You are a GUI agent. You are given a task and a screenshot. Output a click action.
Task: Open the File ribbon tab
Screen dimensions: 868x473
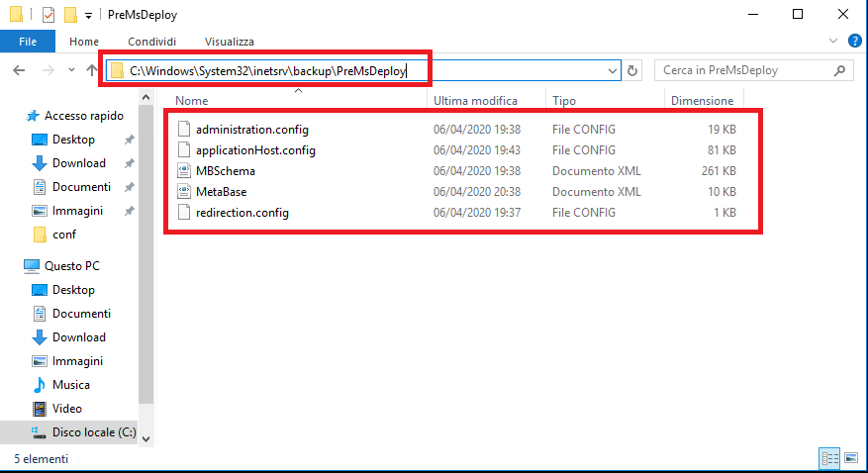coord(28,42)
